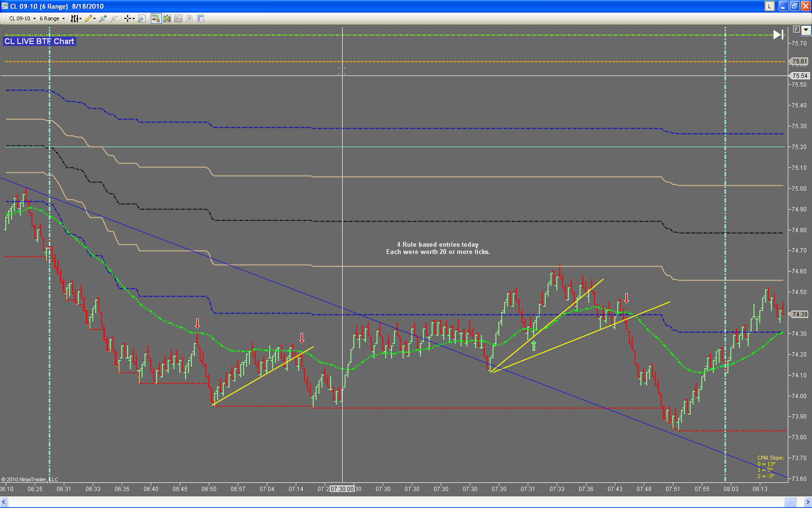This screenshot has width=812, height=508.
Task: Click the 75.70 price axis label
Action: pos(799,44)
